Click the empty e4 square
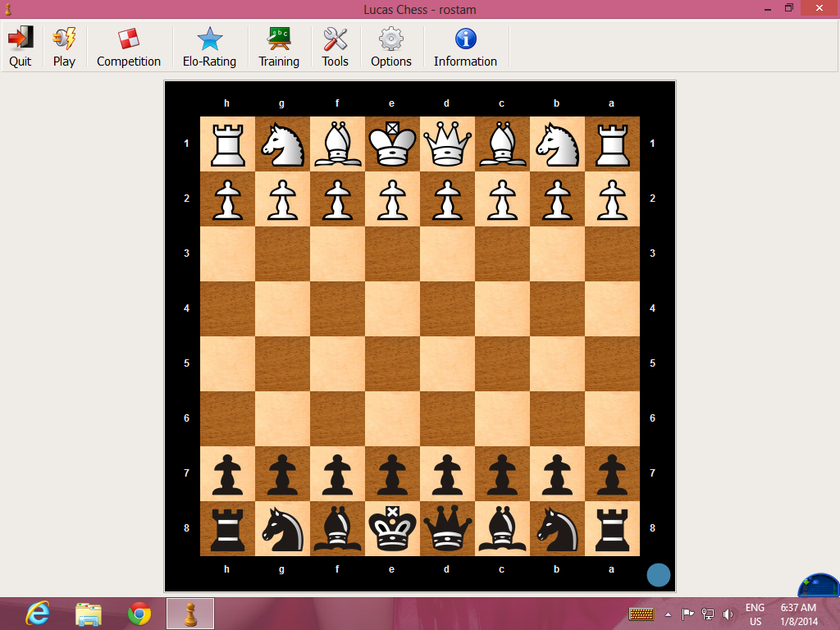Image resolution: width=840 pixels, height=630 pixels. click(x=392, y=308)
